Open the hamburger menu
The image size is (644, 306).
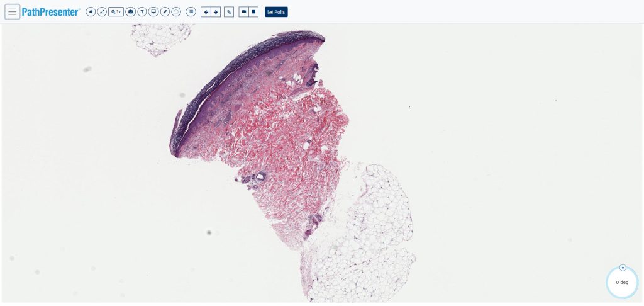pyautogui.click(x=13, y=12)
